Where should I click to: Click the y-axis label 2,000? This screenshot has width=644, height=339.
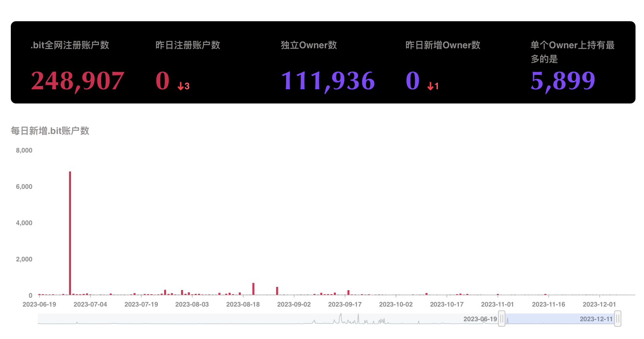click(x=24, y=259)
